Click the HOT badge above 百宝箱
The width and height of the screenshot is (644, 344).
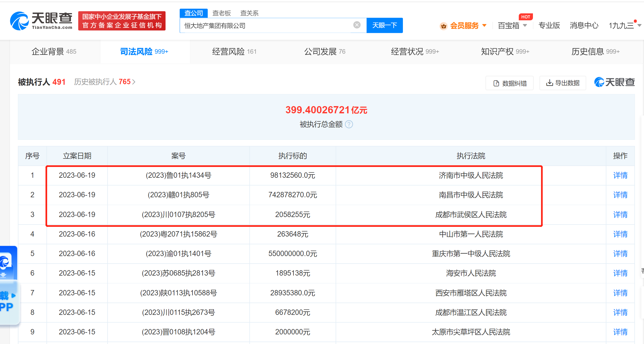point(525,17)
